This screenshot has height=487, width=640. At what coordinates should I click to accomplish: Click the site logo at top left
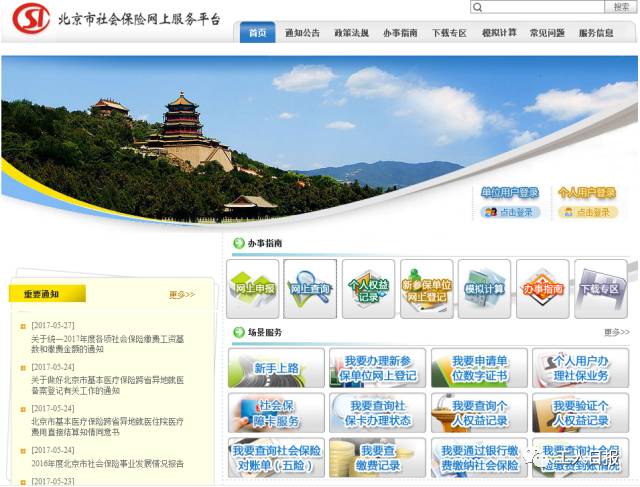28,19
